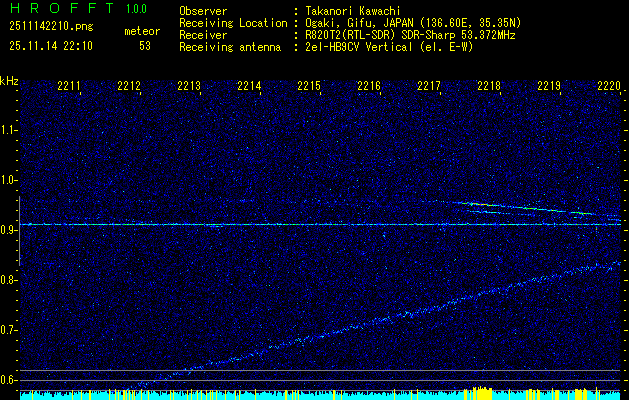Click the 'meteor' label
The width and height of the screenshot is (629, 400).
point(142,31)
